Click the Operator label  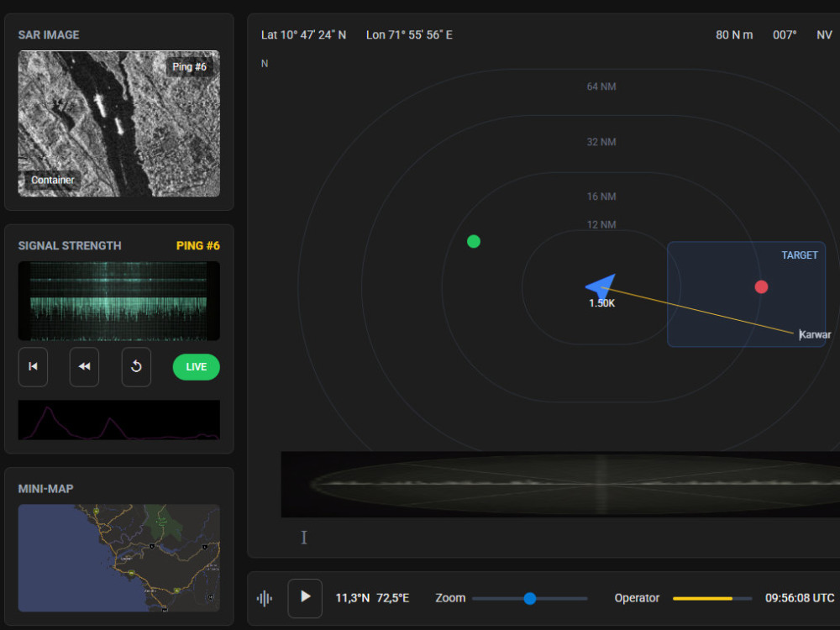click(x=637, y=598)
